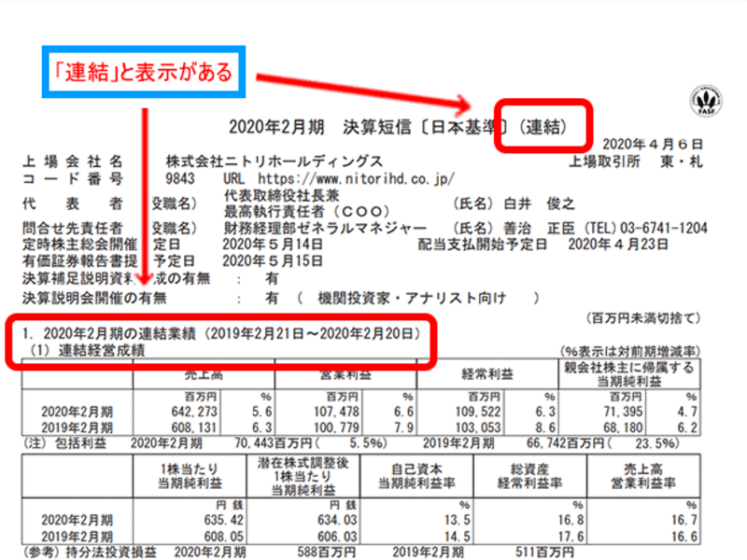Click the FASF logo emblem
747x560 pixels.
pyautogui.click(x=707, y=101)
